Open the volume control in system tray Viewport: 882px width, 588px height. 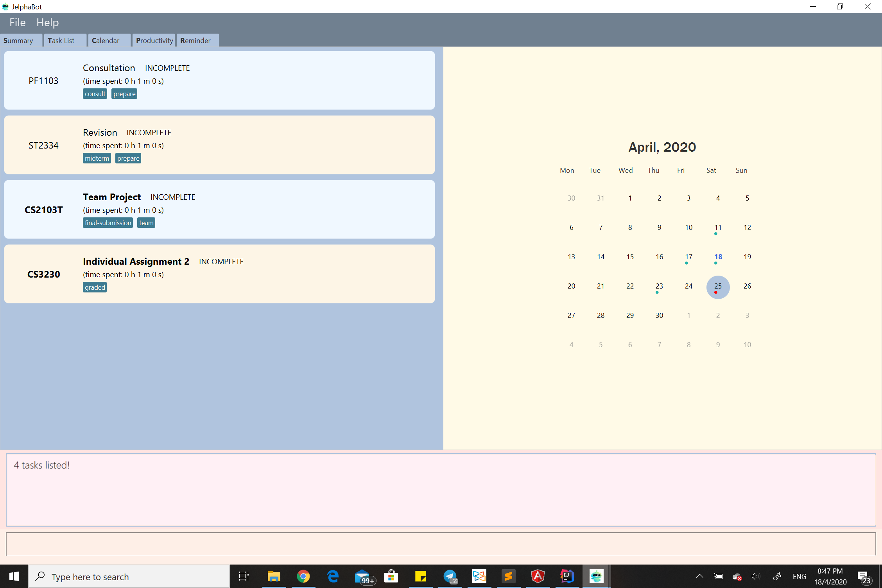tap(755, 576)
